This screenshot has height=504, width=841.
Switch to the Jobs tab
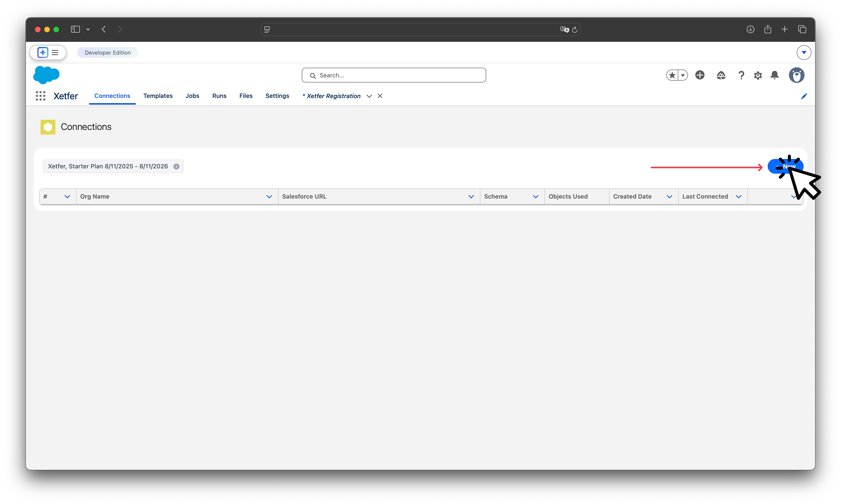(x=192, y=96)
